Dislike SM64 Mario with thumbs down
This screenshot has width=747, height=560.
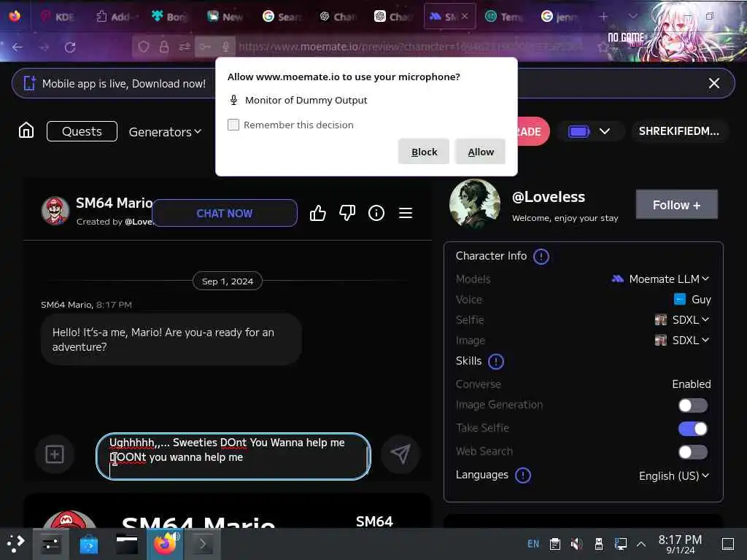click(x=347, y=213)
